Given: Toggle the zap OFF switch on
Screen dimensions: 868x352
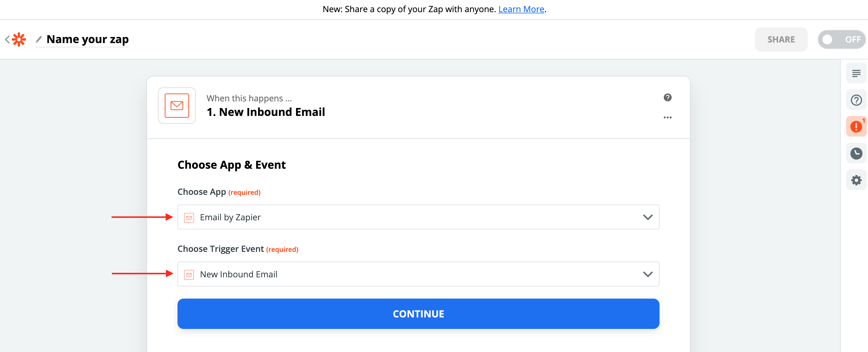Looking at the screenshot, I should (841, 39).
